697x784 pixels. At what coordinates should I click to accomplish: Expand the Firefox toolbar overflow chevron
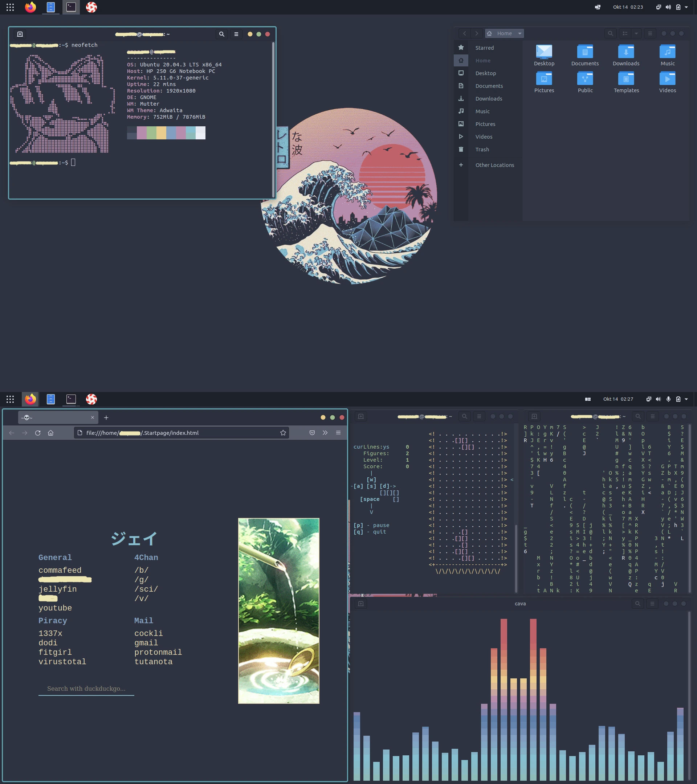(x=325, y=433)
